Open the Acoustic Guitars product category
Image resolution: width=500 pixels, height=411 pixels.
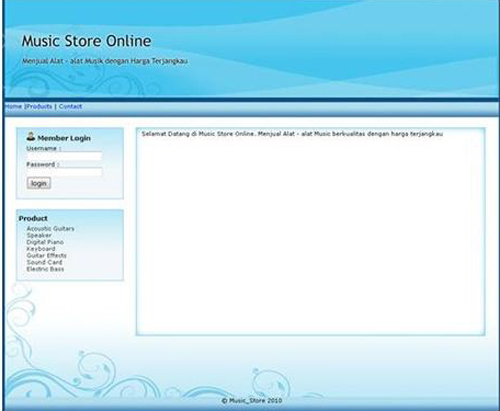pyautogui.click(x=50, y=229)
